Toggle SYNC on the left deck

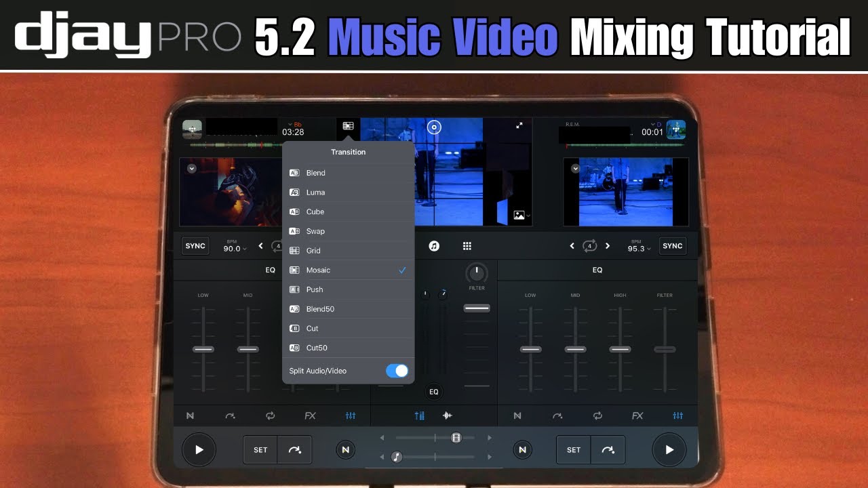click(x=195, y=246)
